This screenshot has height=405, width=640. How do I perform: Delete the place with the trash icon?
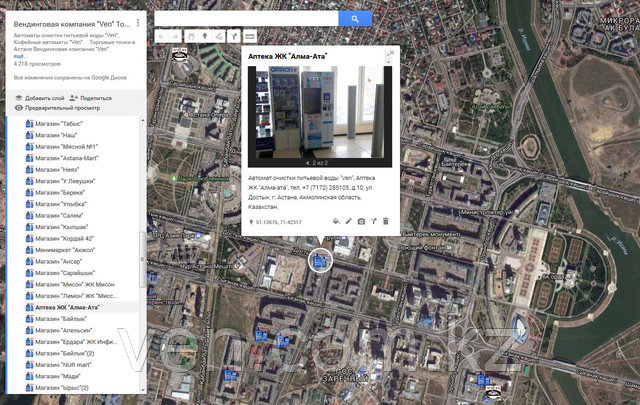click(386, 221)
